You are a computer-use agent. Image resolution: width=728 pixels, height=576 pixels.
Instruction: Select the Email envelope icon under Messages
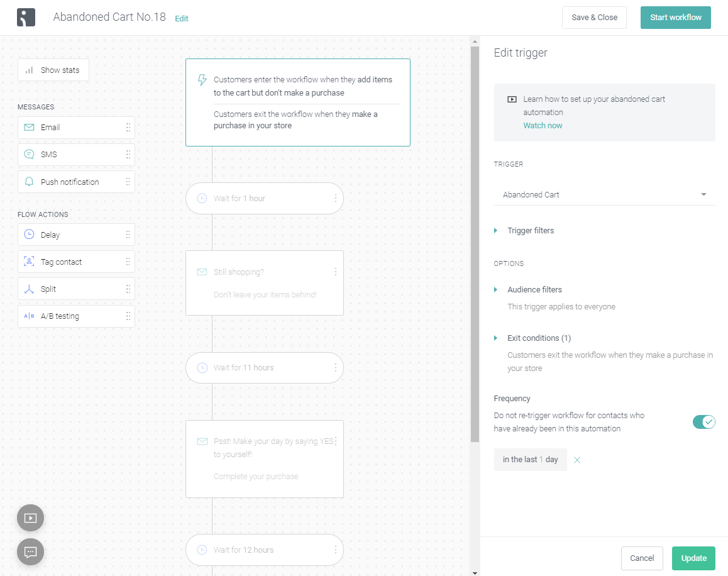pos(29,127)
